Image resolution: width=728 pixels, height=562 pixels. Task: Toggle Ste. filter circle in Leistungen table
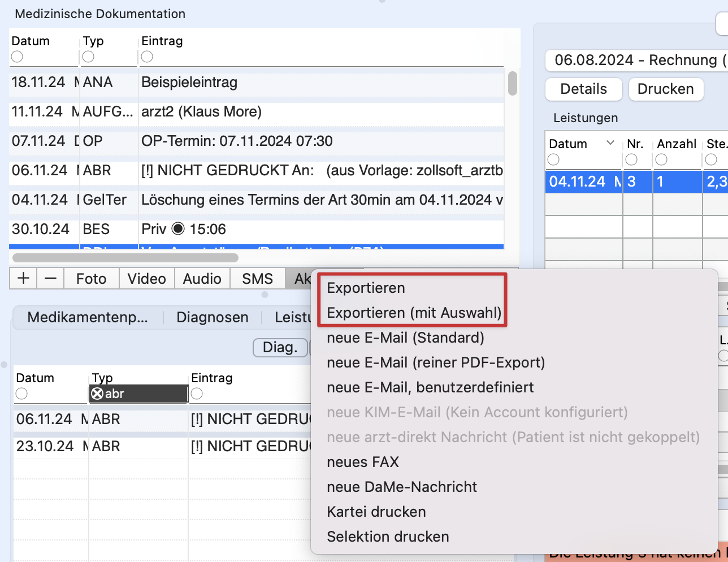click(711, 159)
